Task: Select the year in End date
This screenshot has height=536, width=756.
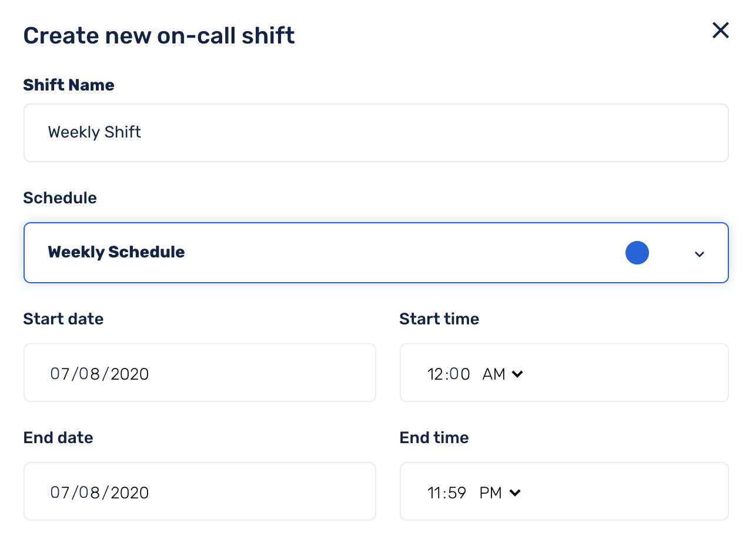Action: click(129, 493)
